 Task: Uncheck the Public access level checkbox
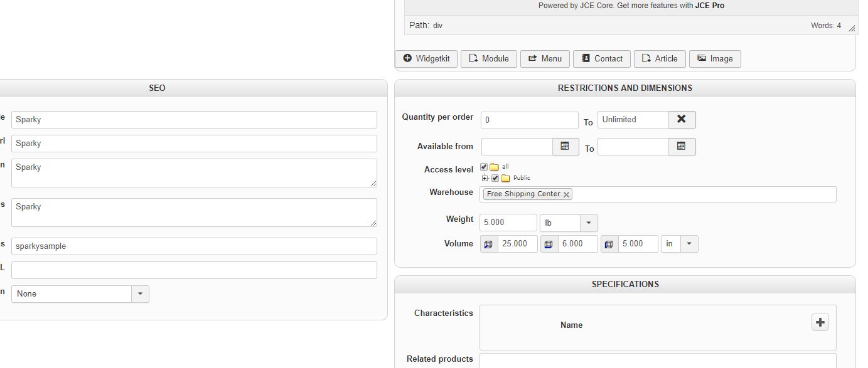click(495, 178)
